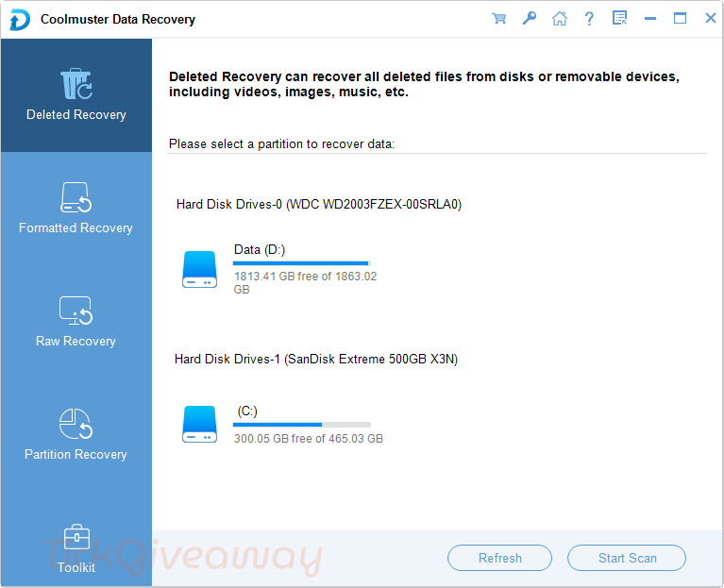Open the question mark help icon

589,19
